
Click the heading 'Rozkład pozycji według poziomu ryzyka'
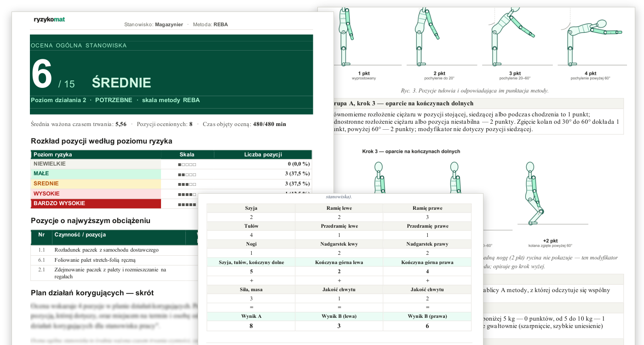click(x=102, y=141)
